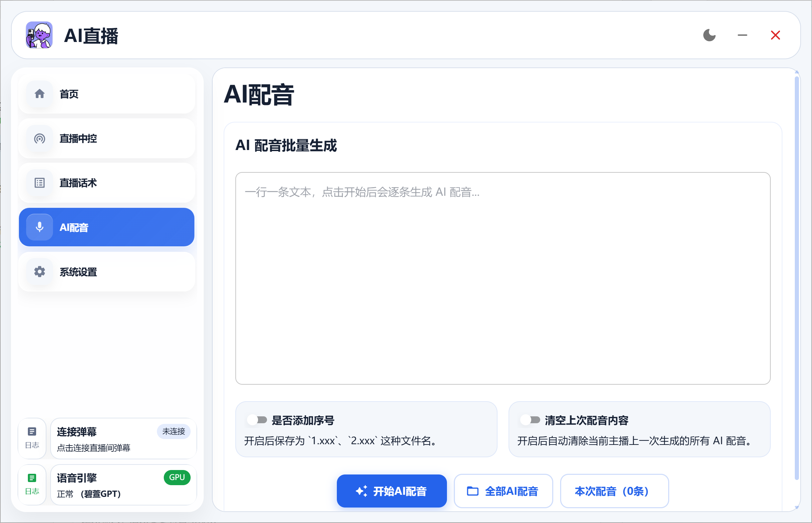Click the home icon next to 首页
Screen dimensions: 812x523
click(x=39, y=93)
